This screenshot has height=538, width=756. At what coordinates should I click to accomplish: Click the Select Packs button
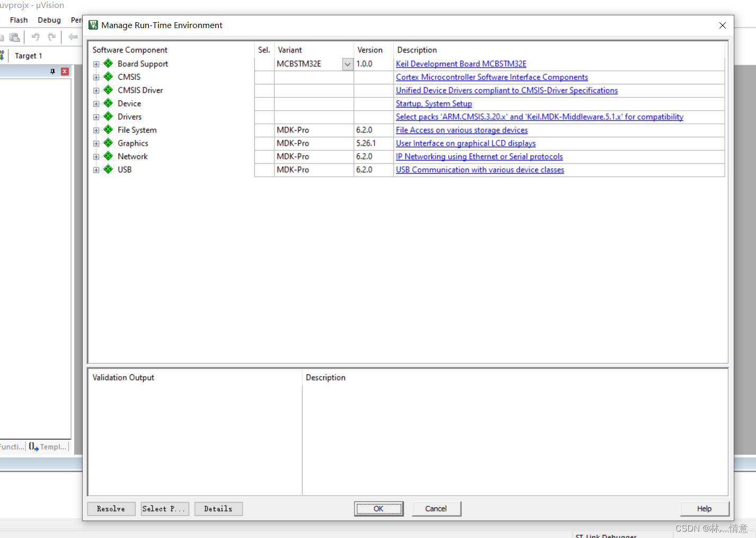tap(165, 509)
